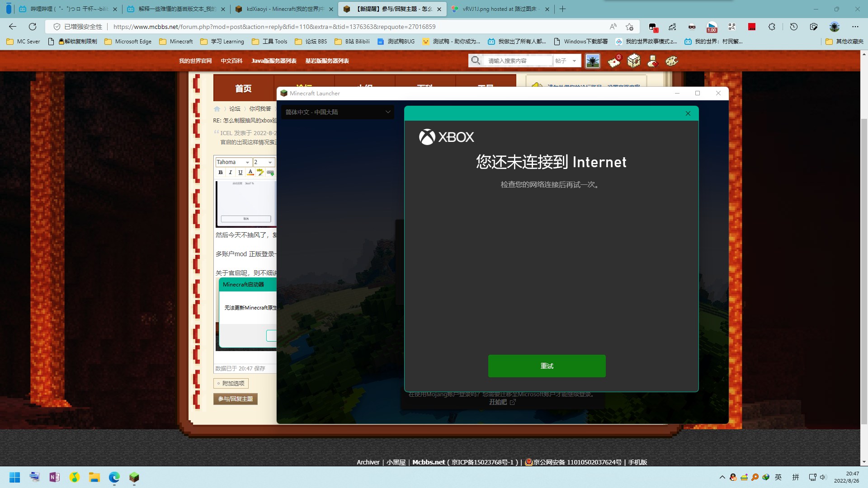Open Edge settings and more menu

(855, 27)
